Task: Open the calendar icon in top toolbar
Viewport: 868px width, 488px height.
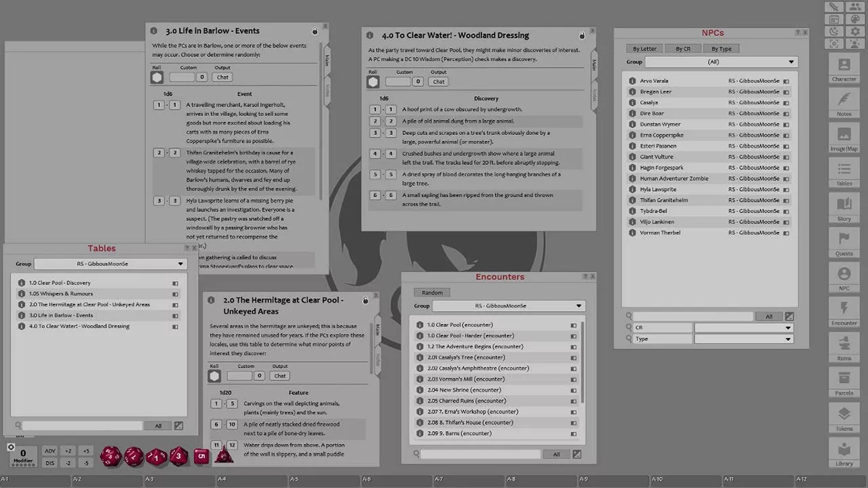Action: click(834, 20)
